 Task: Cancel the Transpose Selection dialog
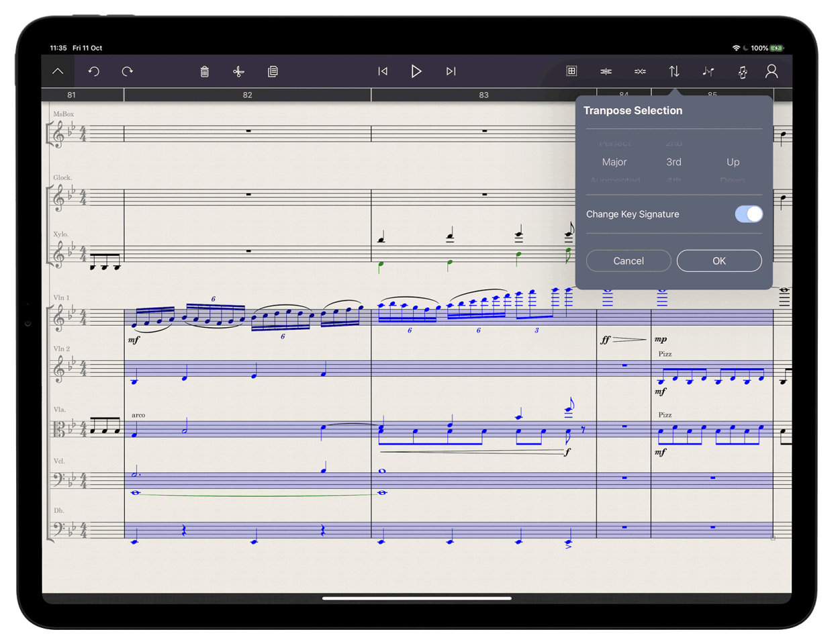pos(628,261)
